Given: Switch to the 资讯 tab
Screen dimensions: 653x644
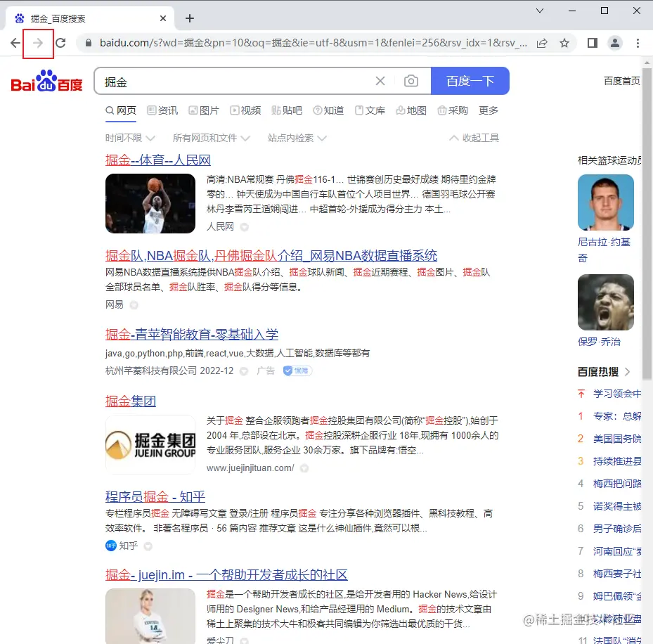Looking at the screenshot, I should 162,110.
